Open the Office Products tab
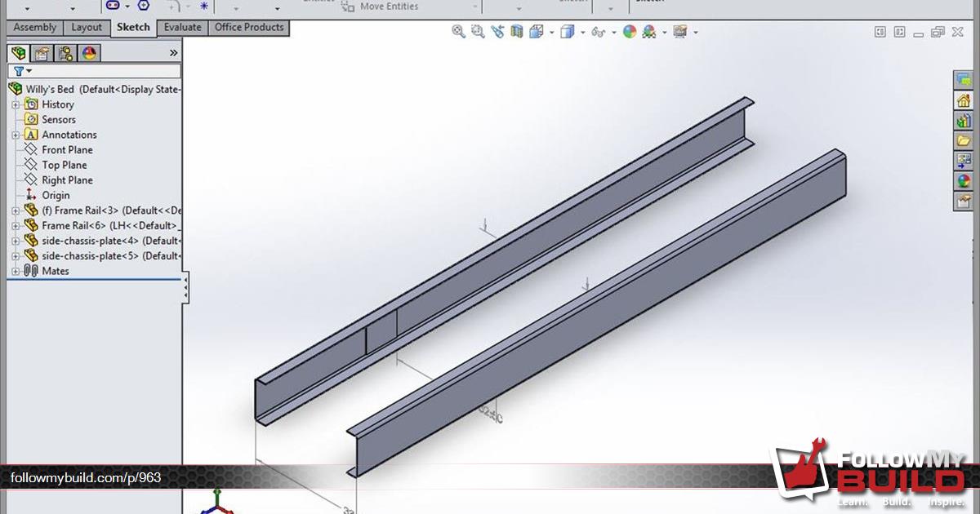Viewport: 980px width, 514px height. tap(249, 28)
